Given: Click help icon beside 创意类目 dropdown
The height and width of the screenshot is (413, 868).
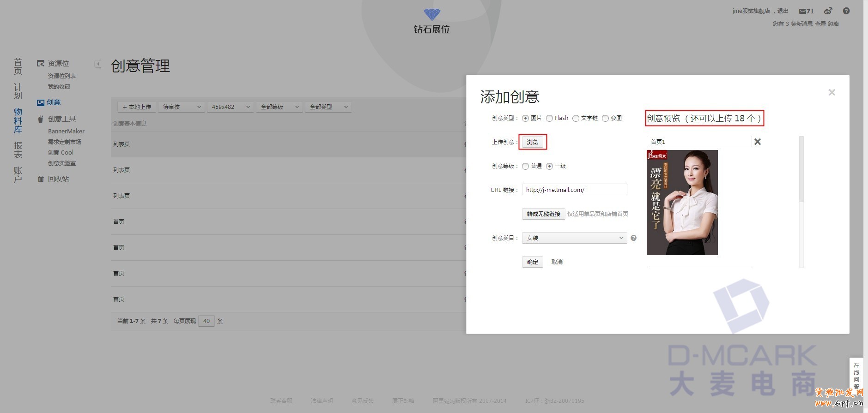Looking at the screenshot, I should tap(633, 238).
